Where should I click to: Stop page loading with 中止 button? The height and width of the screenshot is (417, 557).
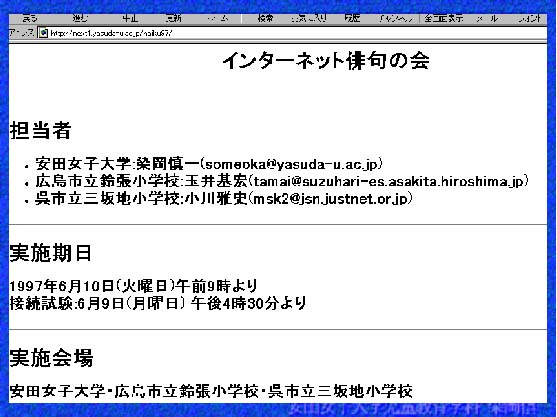130,18
